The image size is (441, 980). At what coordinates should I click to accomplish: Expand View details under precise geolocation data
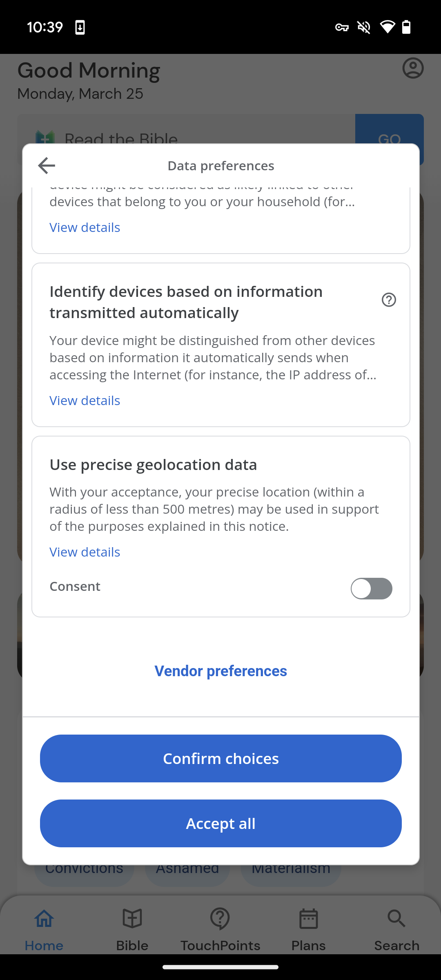85,552
